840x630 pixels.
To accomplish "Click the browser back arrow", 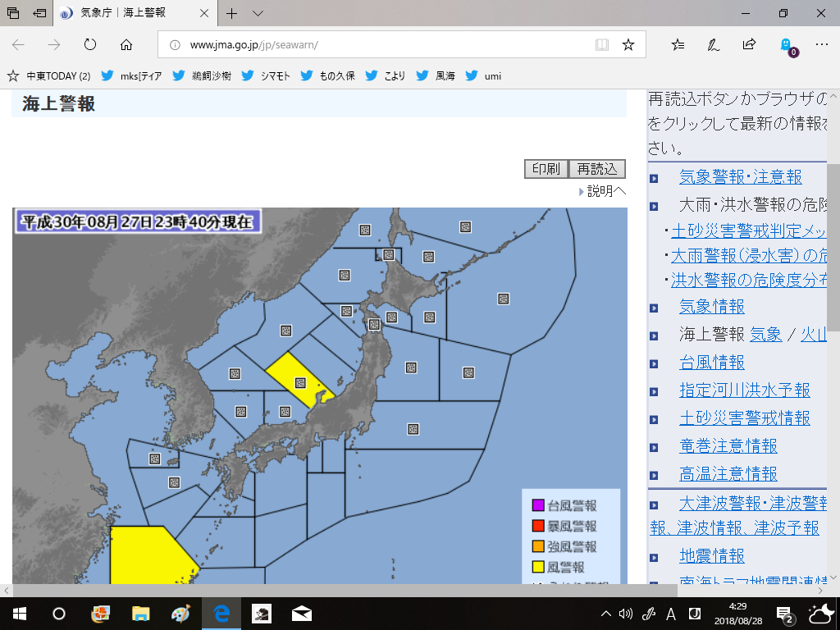I will (18, 44).
